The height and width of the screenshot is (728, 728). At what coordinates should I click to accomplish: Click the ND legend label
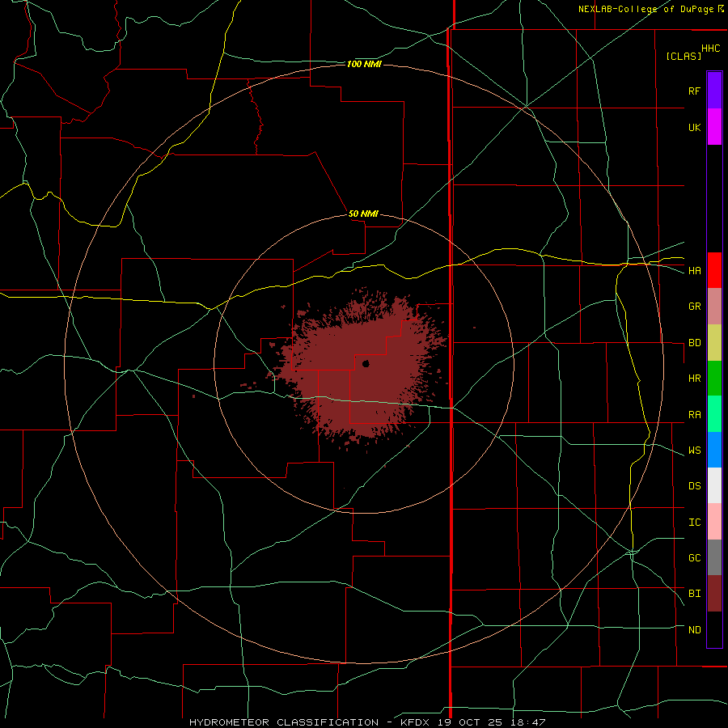[694, 630]
